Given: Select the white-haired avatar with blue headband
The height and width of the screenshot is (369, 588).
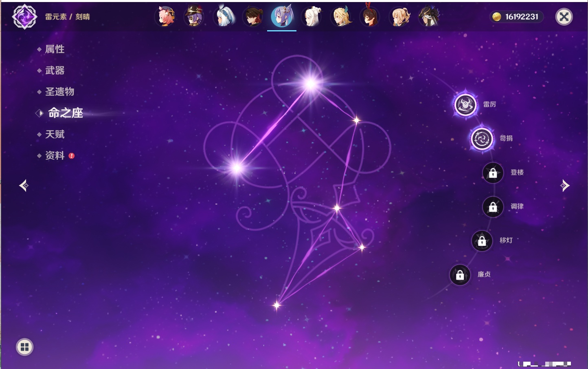Looking at the screenshot, I should tap(224, 17).
